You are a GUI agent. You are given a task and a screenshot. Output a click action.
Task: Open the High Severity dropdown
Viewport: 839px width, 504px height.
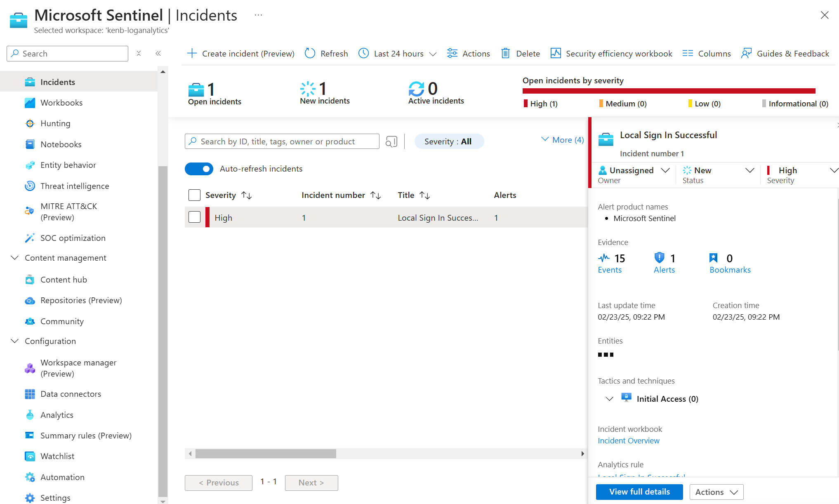pos(802,175)
